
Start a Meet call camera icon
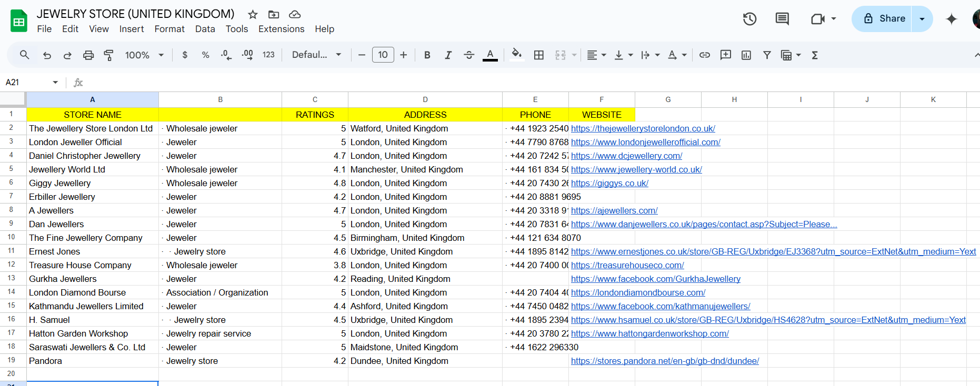[818, 19]
